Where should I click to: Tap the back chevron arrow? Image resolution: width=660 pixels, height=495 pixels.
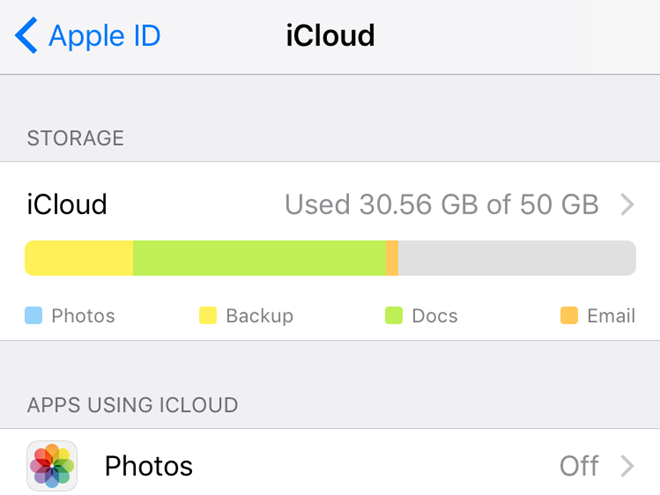click(26, 37)
